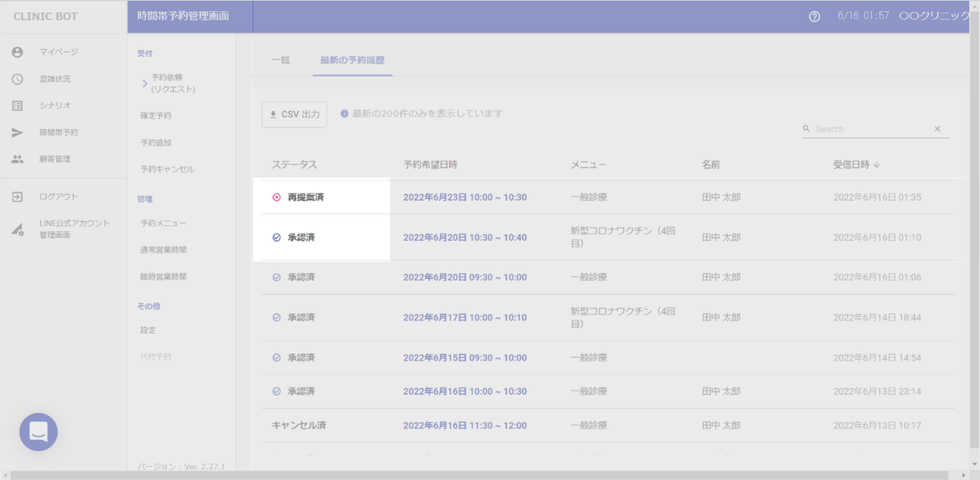Click the シナリオ list icon
Screen dimensions: 980x480
pyautogui.click(x=18, y=106)
